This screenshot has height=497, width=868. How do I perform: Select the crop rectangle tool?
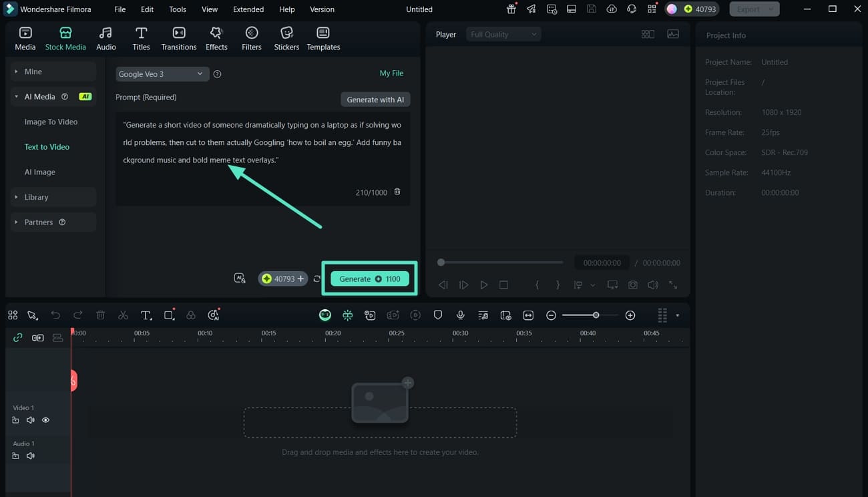coord(169,315)
